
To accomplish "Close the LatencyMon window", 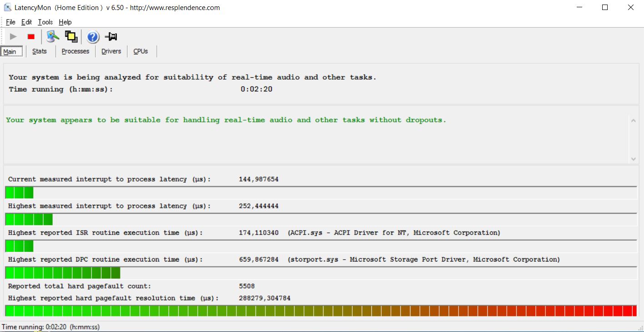I will (x=630, y=7).
